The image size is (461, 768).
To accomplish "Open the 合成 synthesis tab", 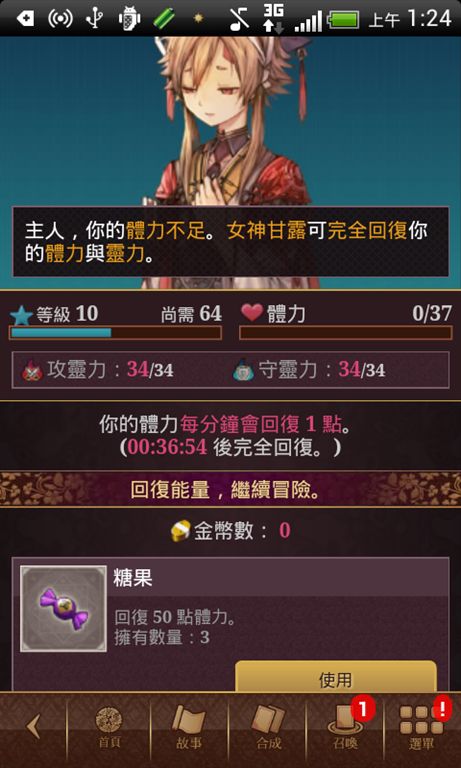I will [268, 727].
